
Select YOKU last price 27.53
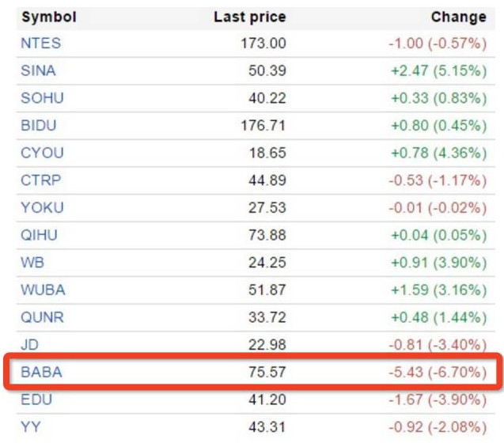pos(267,207)
